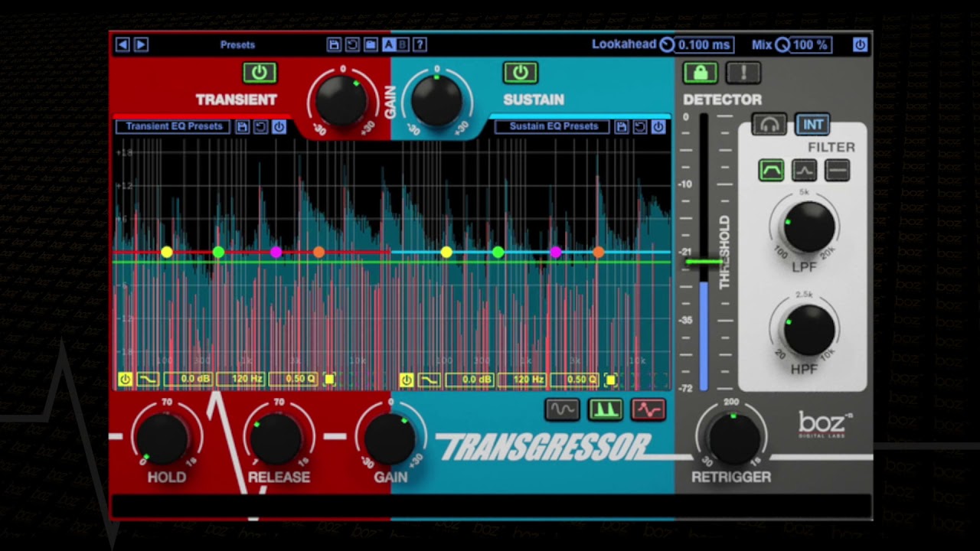Adjust the Sustain gain knob
This screenshot has width=980, height=551.
pyautogui.click(x=436, y=102)
